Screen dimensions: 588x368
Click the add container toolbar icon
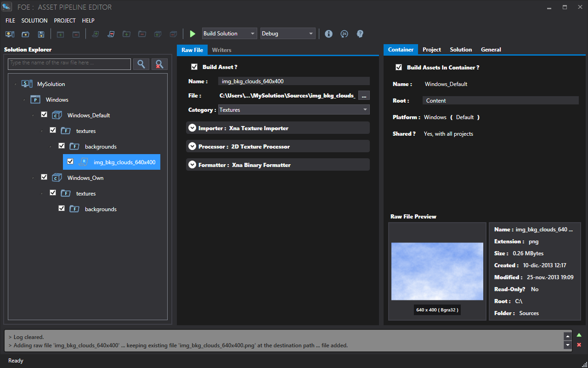click(x=158, y=34)
